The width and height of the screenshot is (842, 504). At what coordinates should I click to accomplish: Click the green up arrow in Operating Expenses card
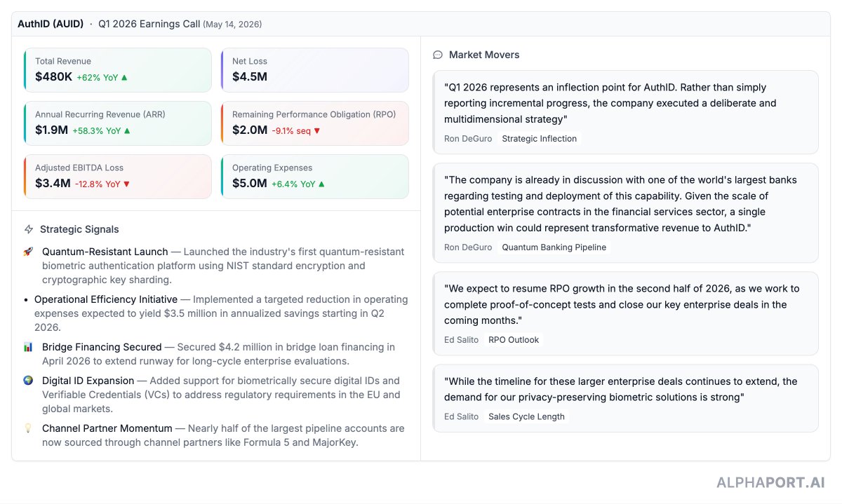tap(321, 184)
